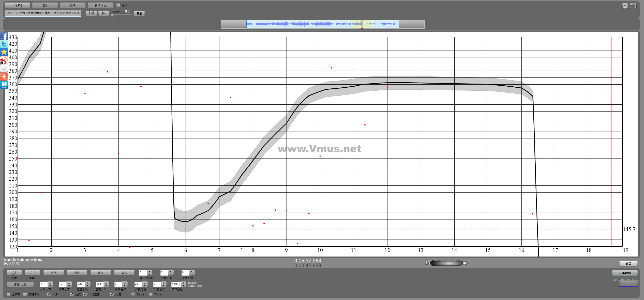Select the eraser (擦除) tool
The width and height of the screenshot is (644, 300).
(x=14, y=273)
